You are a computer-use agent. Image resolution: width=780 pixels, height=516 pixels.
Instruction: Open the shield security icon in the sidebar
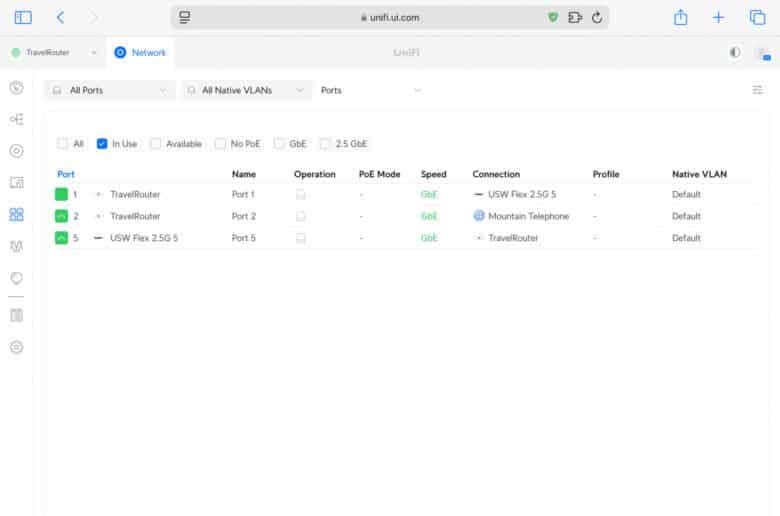(x=16, y=278)
